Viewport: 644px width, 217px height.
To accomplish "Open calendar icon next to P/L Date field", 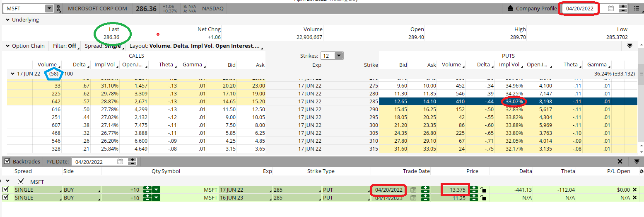I will tap(120, 161).
